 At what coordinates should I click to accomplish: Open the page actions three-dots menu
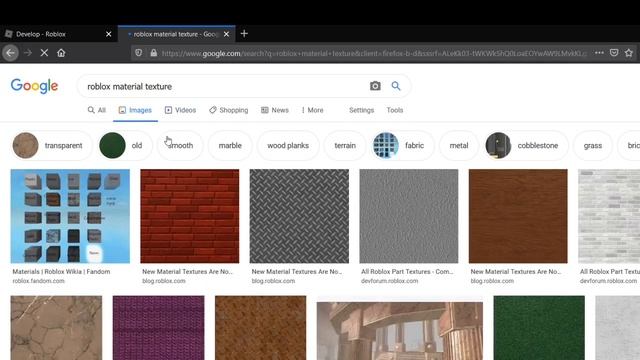click(x=599, y=53)
